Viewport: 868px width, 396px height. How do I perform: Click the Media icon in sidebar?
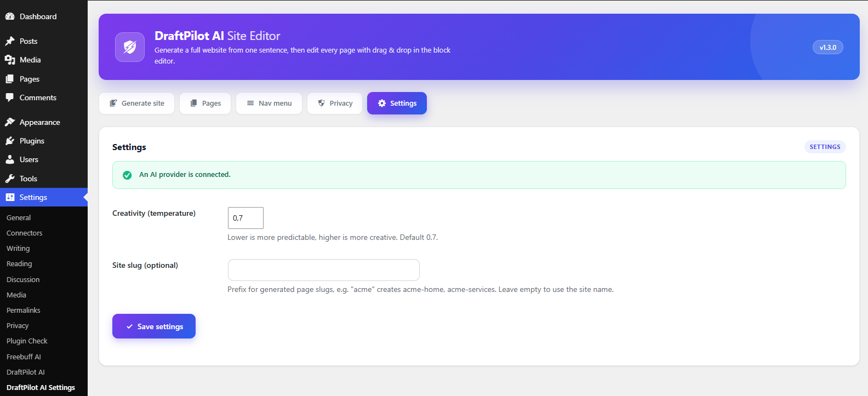10,60
